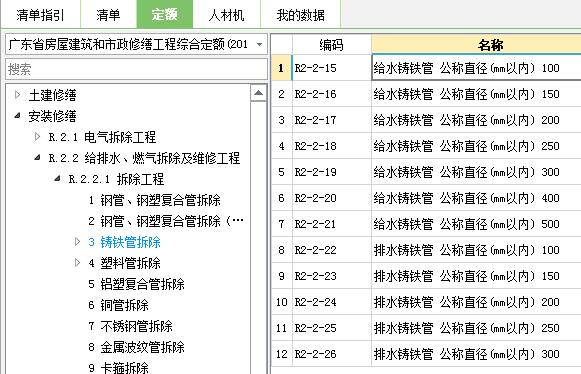581x374 pixels.
Task: Select R.2.1 电气拆除工程 tree item
Action: coord(102,137)
